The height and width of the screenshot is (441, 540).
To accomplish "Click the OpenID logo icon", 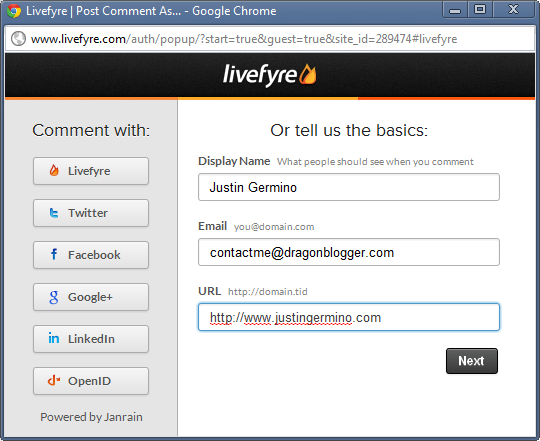I will tap(54, 380).
